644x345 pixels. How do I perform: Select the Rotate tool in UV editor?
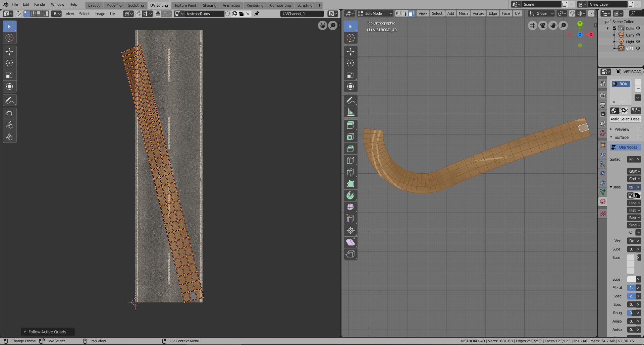pyautogui.click(x=9, y=63)
